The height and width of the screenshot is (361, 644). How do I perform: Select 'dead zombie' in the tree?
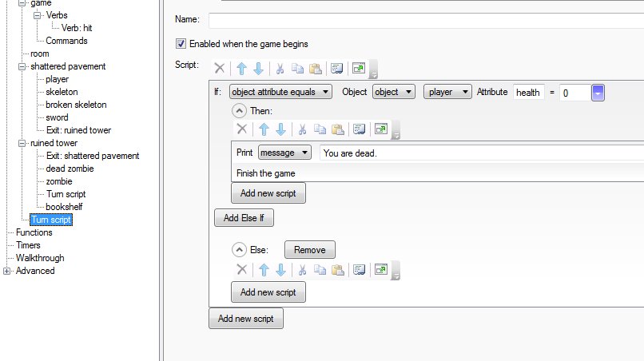[x=70, y=169]
